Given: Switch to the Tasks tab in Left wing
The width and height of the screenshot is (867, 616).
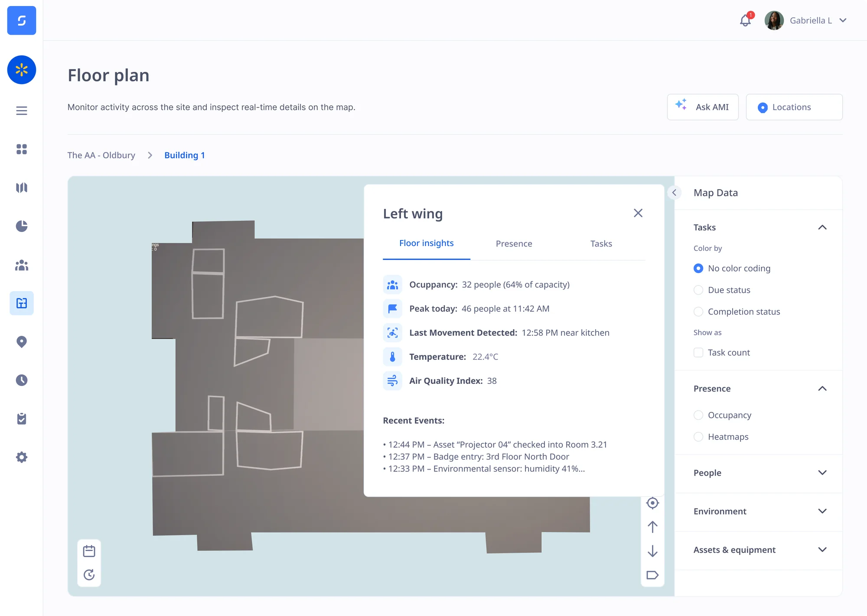Looking at the screenshot, I should click(x=601, y=244).
